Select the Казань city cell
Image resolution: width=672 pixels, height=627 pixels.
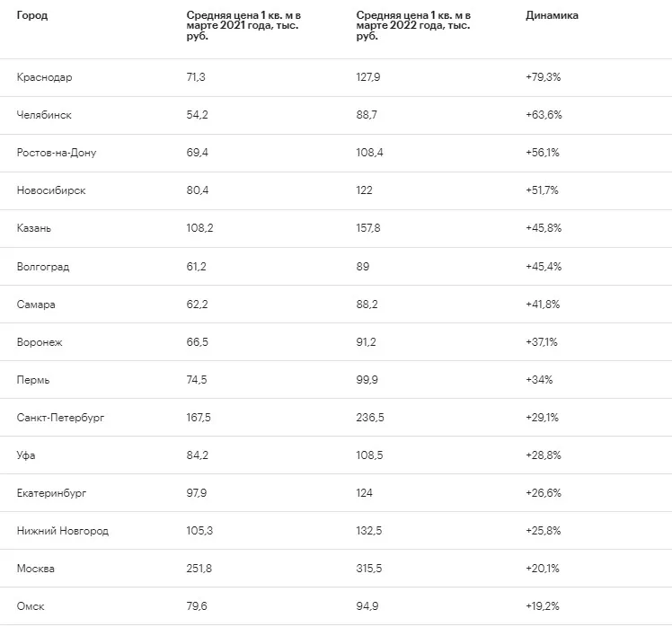click(34, 228)
